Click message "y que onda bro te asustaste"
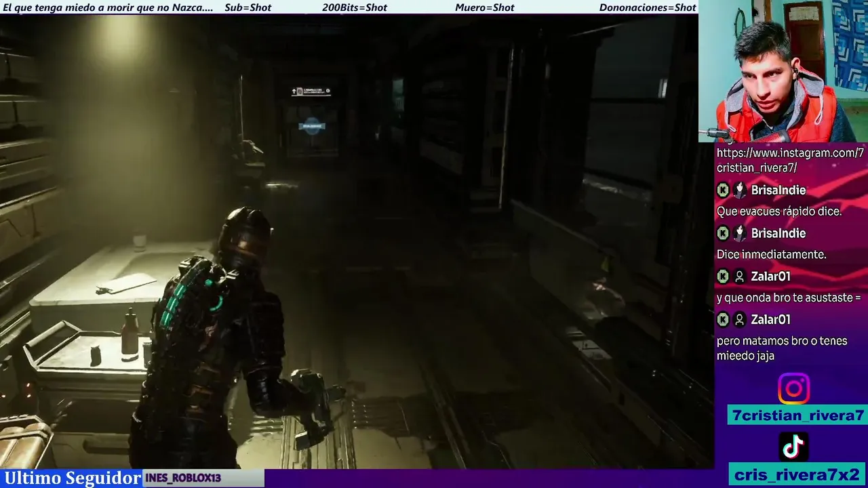The width and height of the screenshot is (868, 488). coord(788,298)
